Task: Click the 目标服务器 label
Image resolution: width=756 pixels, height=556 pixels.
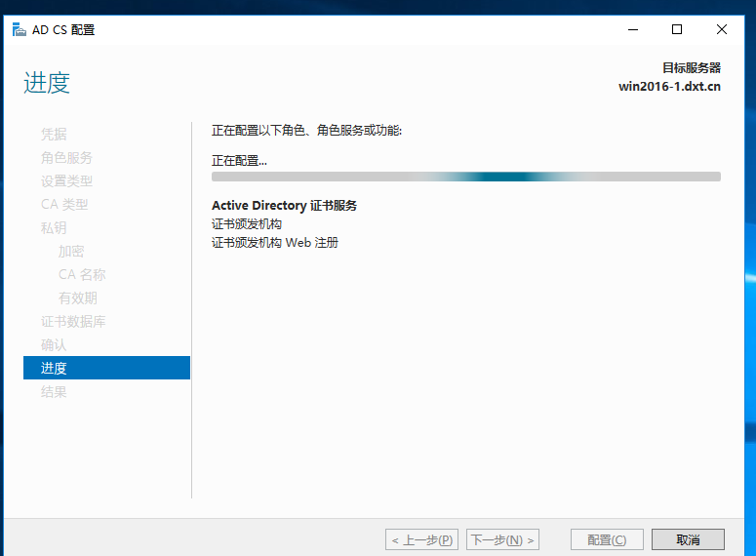Action: [692, 68]
